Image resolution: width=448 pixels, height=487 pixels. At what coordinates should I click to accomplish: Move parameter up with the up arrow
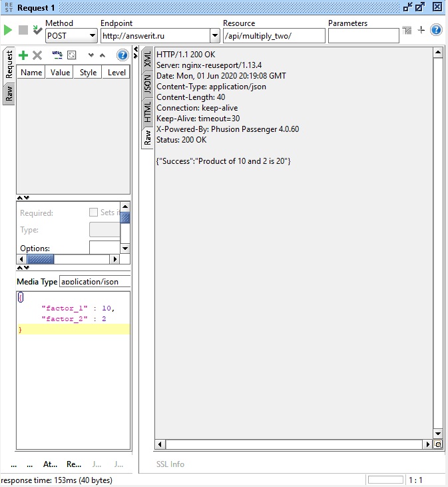103,55
